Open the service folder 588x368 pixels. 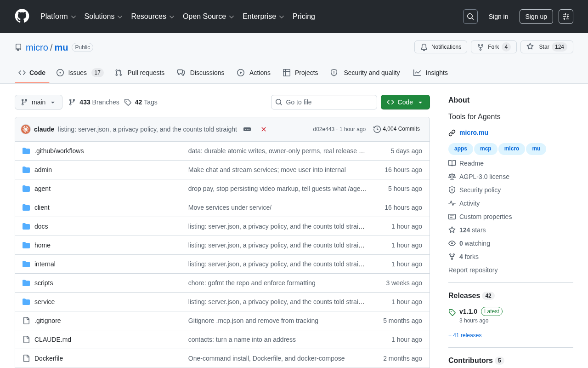[x=45, y=302]
